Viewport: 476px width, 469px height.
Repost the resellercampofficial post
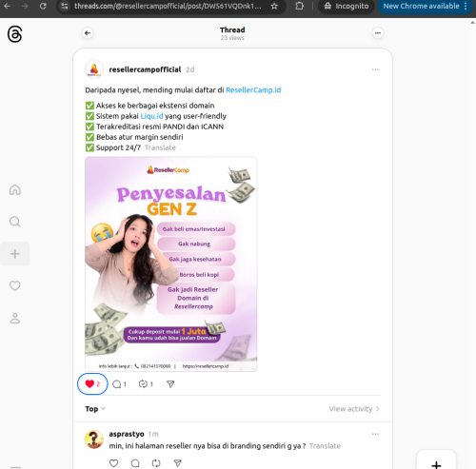click(x=146, y=384)
